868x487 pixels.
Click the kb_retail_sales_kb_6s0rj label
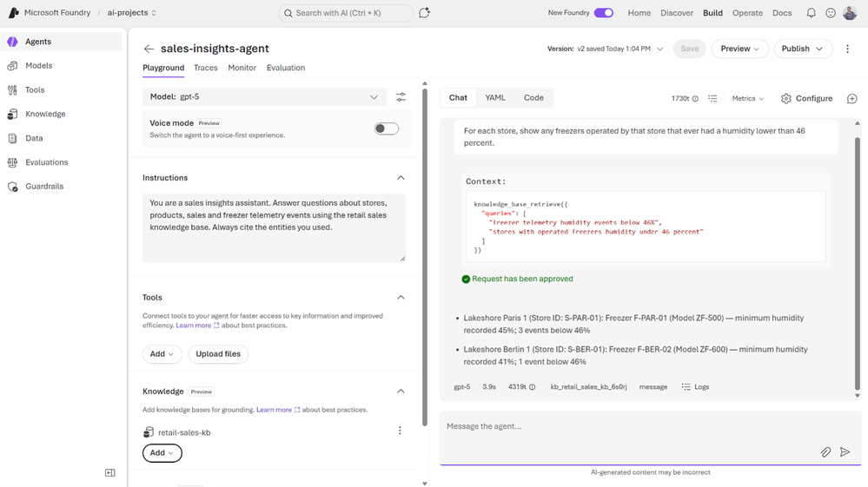[x=588, y=387]
